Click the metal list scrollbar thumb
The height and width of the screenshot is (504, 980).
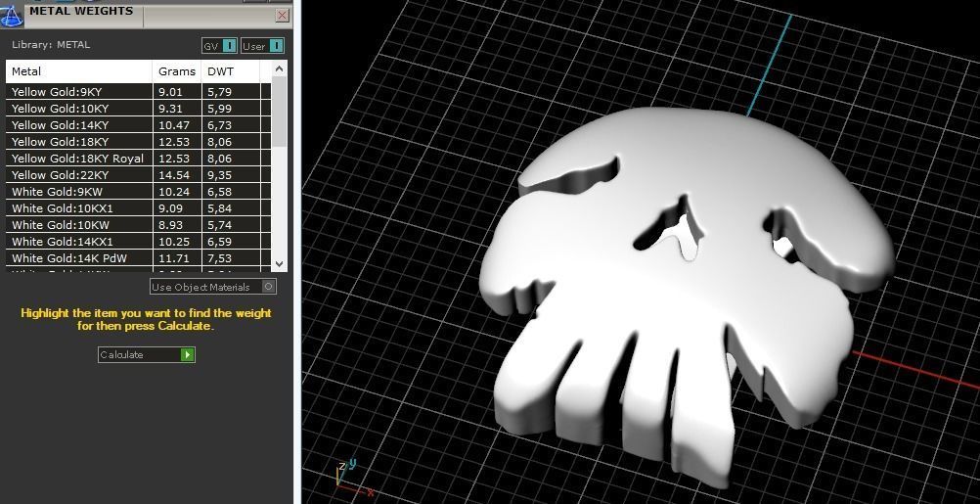click(280, 112)
